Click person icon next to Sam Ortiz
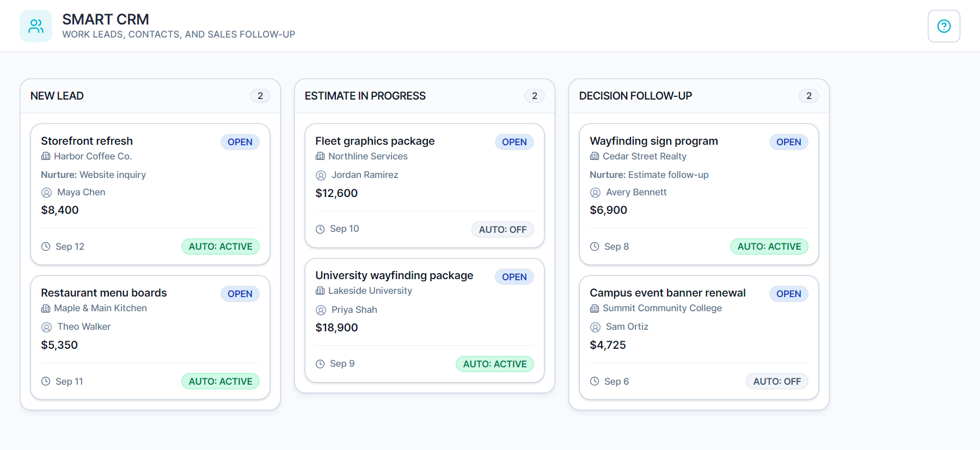This screenshot has height=450, width=980. tap(596, 327)
